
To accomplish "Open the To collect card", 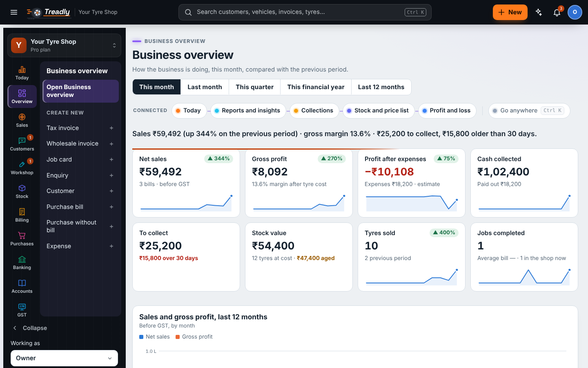I will 186,257.
